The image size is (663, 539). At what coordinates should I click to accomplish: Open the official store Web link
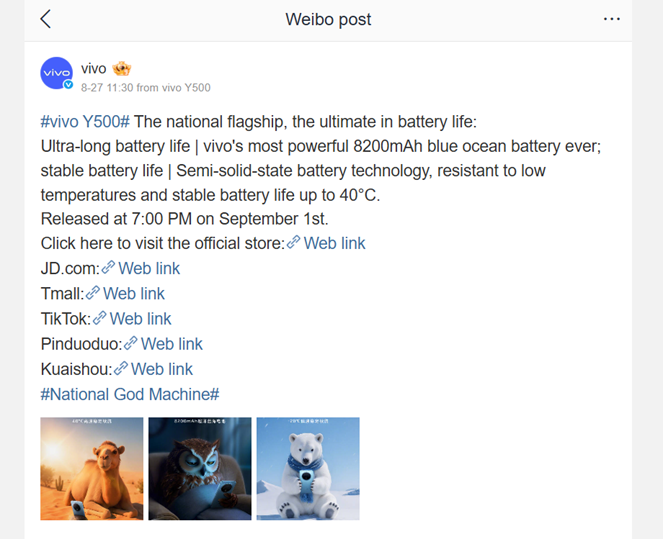(334, 243)
